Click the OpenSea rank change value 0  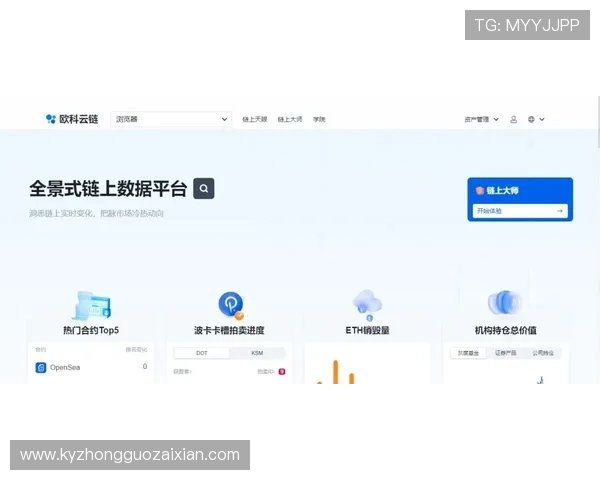[145, 367]
